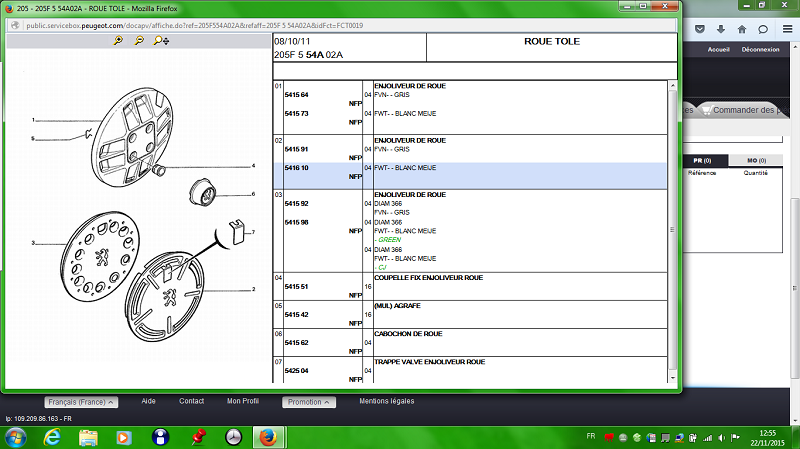Viewport: 800px width, 449px height.
Task: Open the Français (France) language dropdown
Action: click(81, 402)
